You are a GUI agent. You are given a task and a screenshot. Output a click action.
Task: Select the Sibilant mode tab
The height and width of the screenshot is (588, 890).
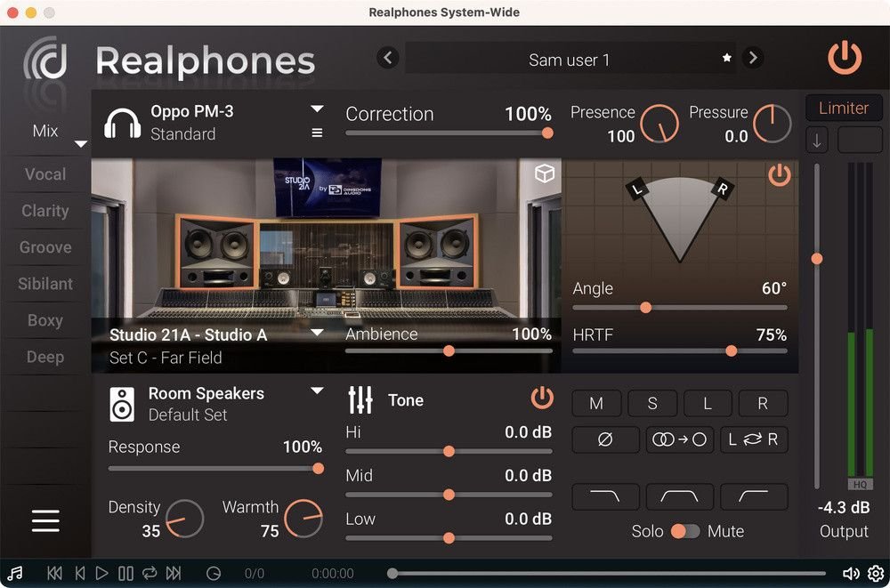[x=45, y=283]
